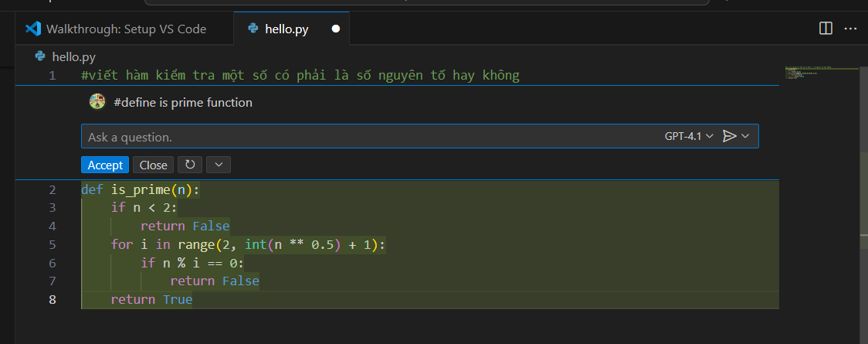Accept the suggested is_prime code

tap(105, 165)
